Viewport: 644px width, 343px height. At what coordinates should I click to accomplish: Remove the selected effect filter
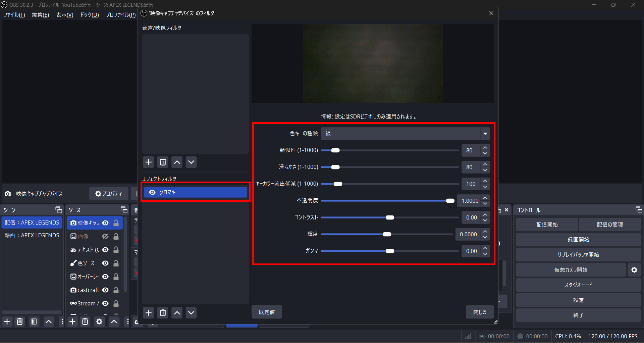[163, 313]
